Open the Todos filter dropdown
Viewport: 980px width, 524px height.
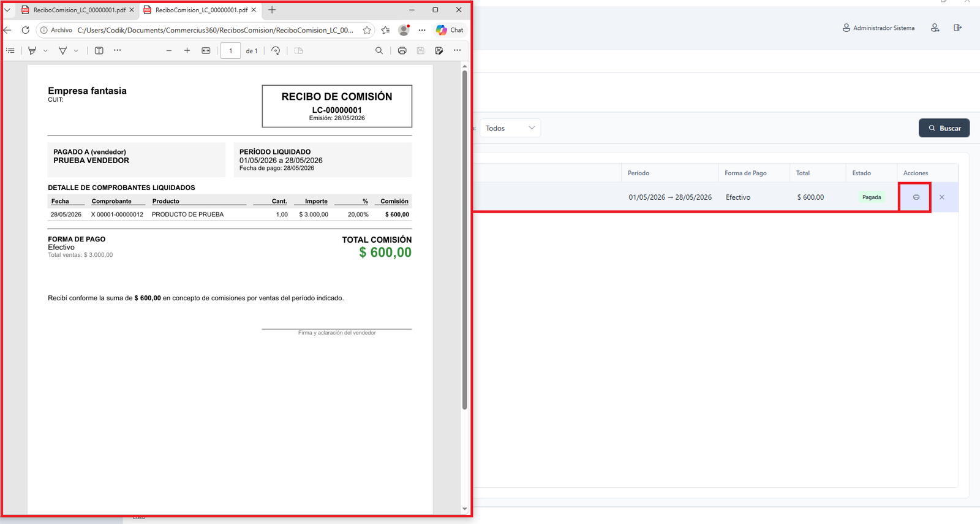coord(510,128)
